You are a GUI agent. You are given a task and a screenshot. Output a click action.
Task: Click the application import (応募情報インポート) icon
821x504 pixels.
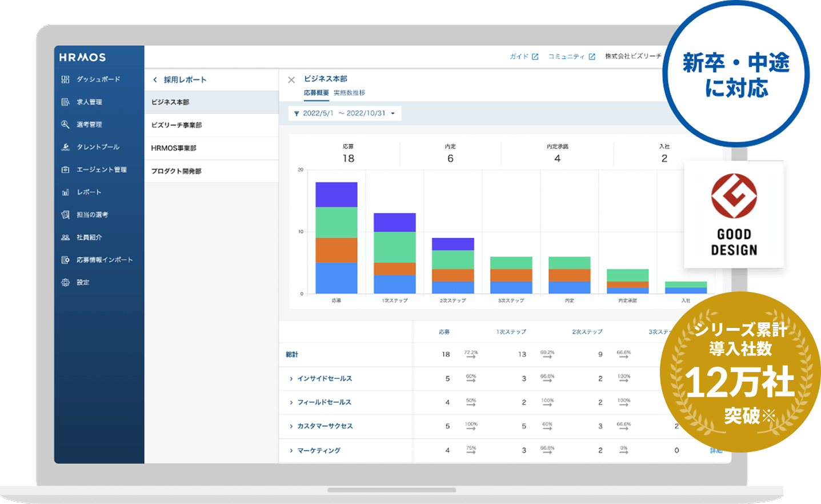(65, 260)
